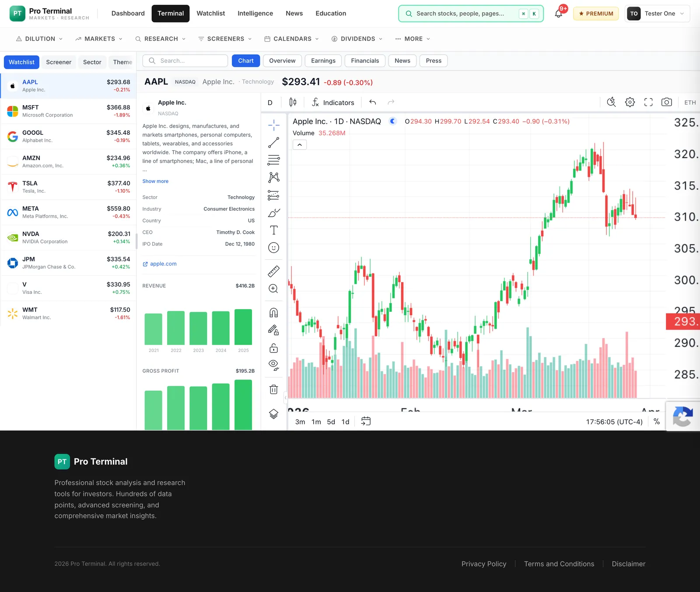Open the Press tab

(434, 61)
